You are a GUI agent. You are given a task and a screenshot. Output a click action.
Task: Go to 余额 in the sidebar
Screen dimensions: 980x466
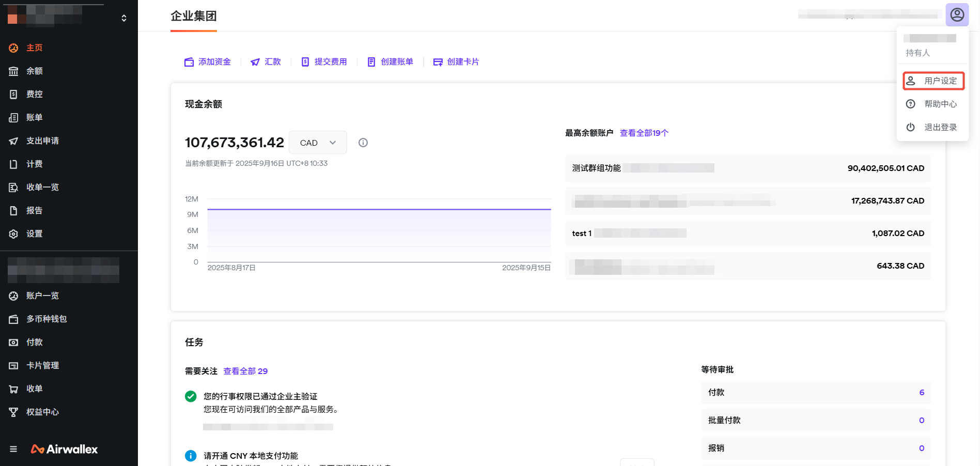(x=35, y=71)
